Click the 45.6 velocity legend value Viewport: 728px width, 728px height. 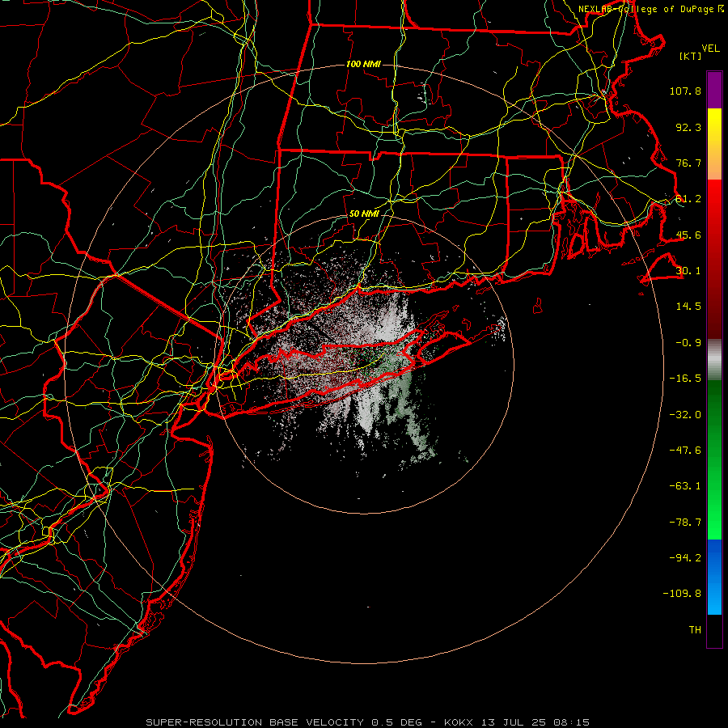(688, 235)
